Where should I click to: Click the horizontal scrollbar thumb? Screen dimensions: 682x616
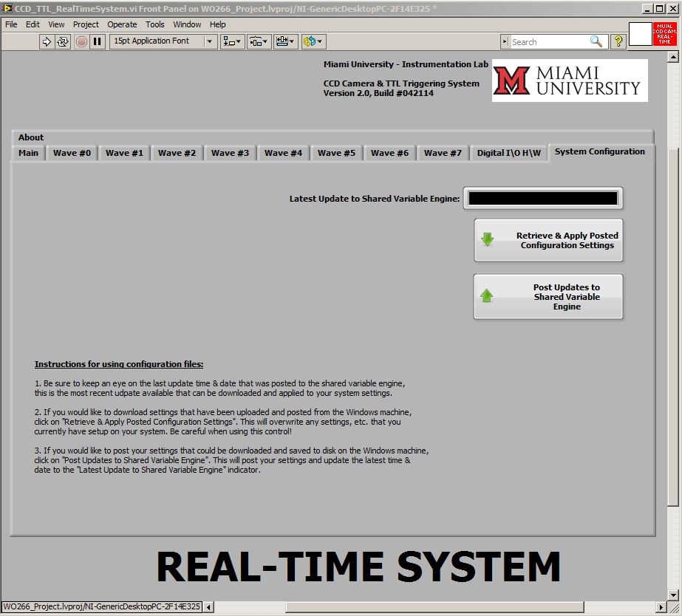coord(435,607)
